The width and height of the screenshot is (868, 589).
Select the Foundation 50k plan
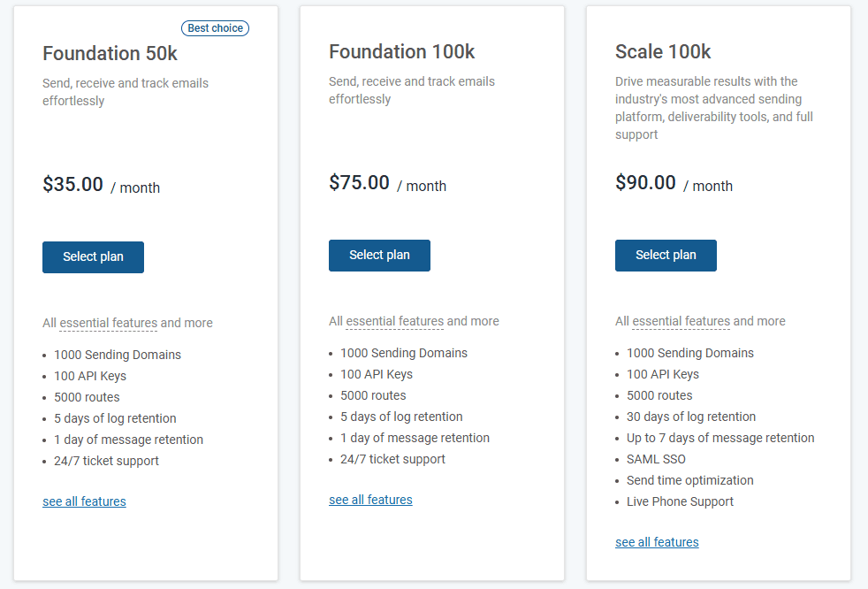pos(93,257)
